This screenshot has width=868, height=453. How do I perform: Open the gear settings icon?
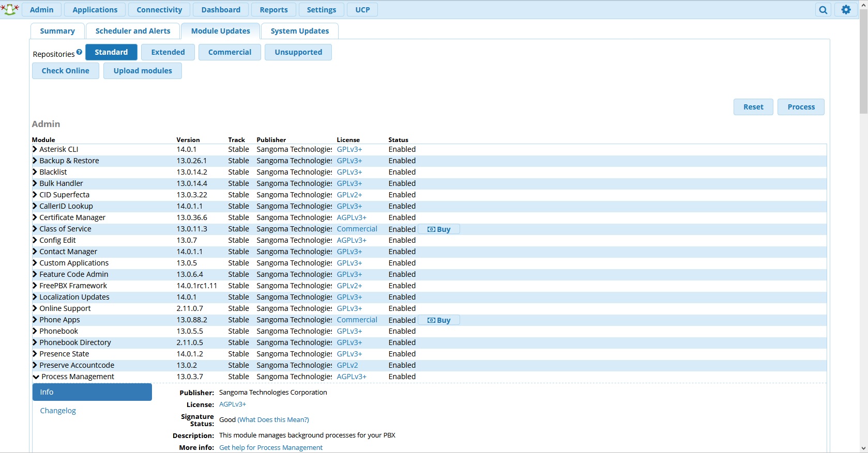click(x=846, y=10)
